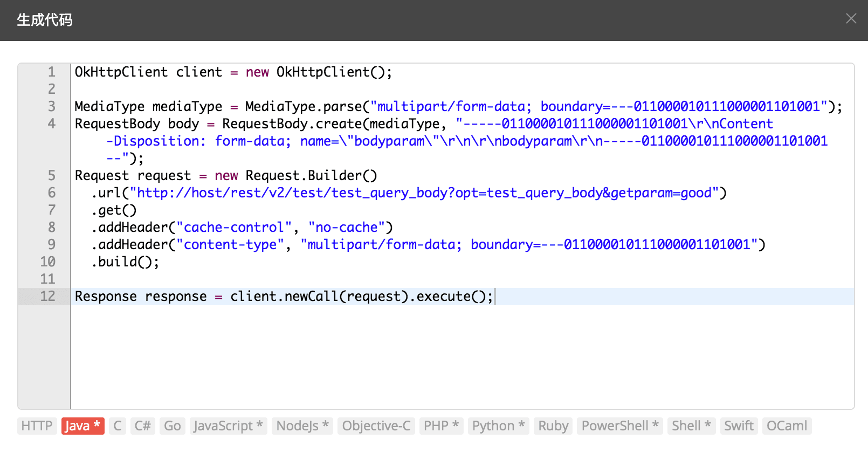Pick the Objective-C tab
Image resolution: width=868 pixels, height=453 pixels.
point(376,426)
